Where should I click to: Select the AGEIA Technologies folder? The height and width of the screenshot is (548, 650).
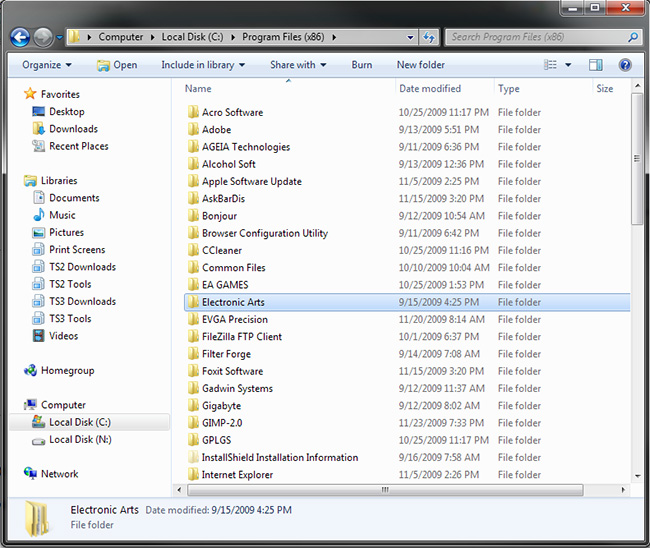click(246, 147)
